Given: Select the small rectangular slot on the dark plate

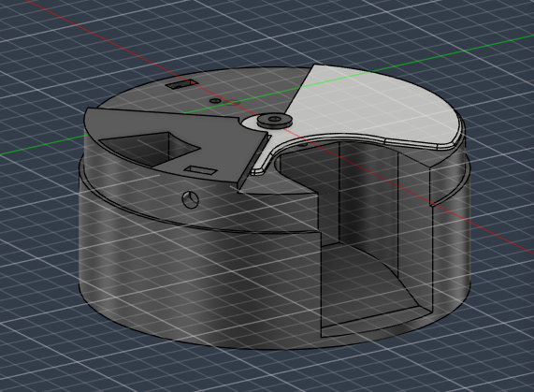Looking at the screenshot, I should pos(200,170).
